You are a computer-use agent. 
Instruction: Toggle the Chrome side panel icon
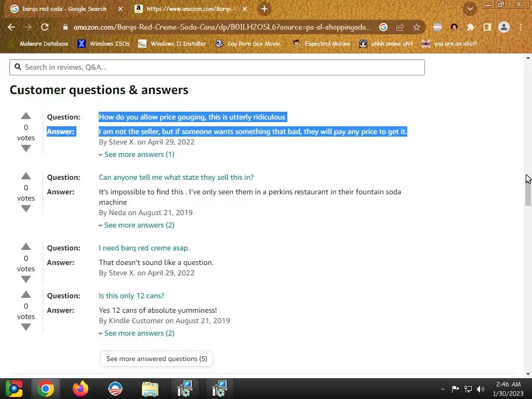(487, 27)
